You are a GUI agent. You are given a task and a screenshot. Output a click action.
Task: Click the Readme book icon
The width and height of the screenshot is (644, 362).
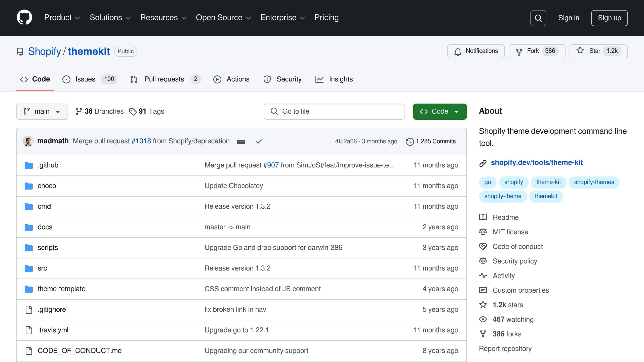[x=483, y=217]
